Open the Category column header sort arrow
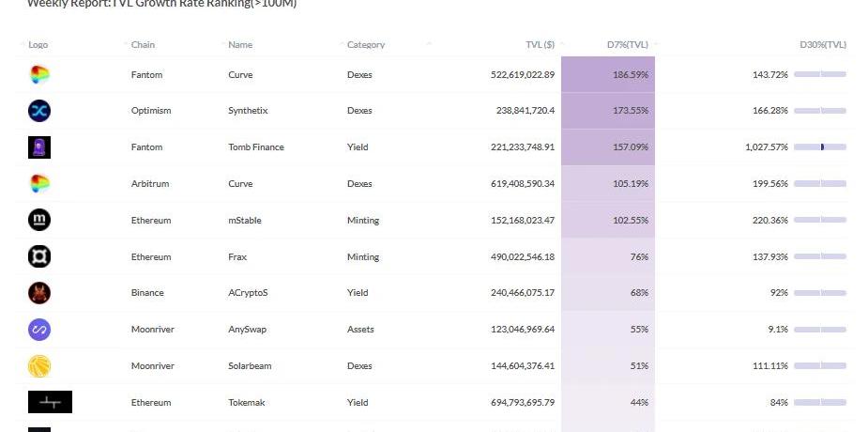The width and height of the screenshot is (868, 432). [x=342, y=45]
